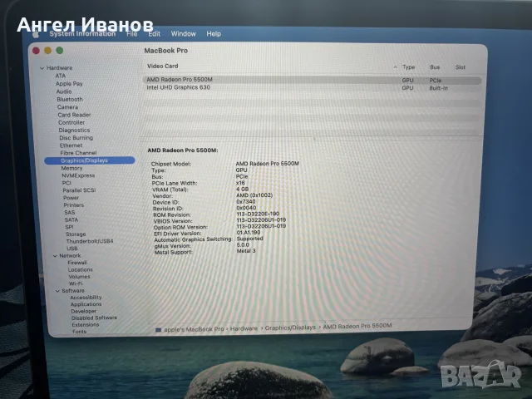Open the System Information menu
532x399 pixels.
[x=82, y=34]
